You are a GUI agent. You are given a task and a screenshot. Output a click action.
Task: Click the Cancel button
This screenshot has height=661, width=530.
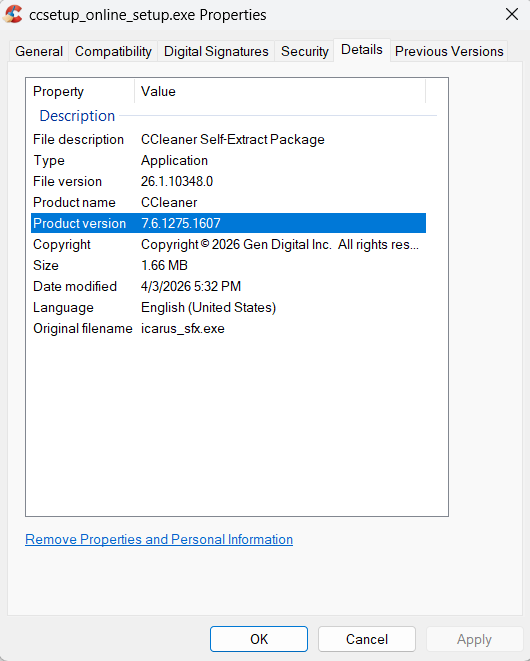click(x=367, y=639)
